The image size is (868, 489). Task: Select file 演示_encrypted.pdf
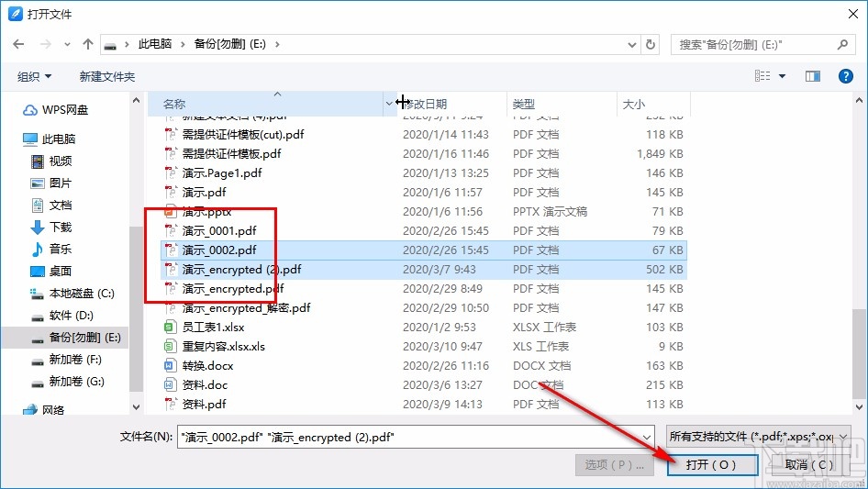(x=232, y=289)
